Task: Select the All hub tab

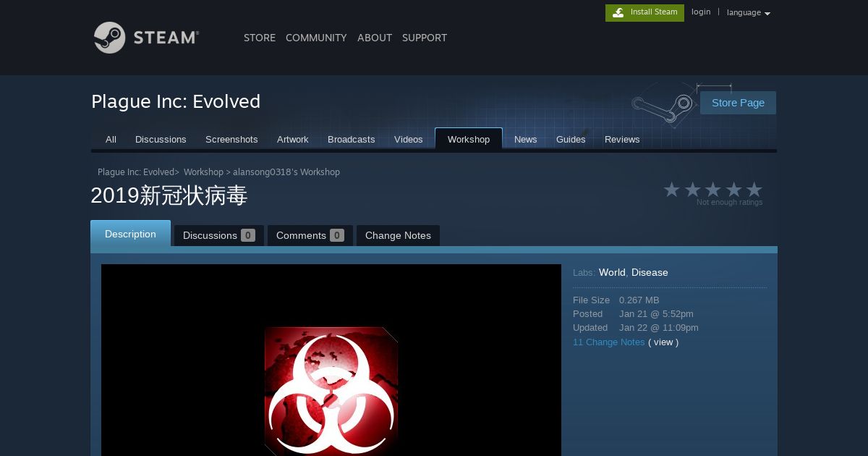Action: pyautogui.click(x=111, y=139)
